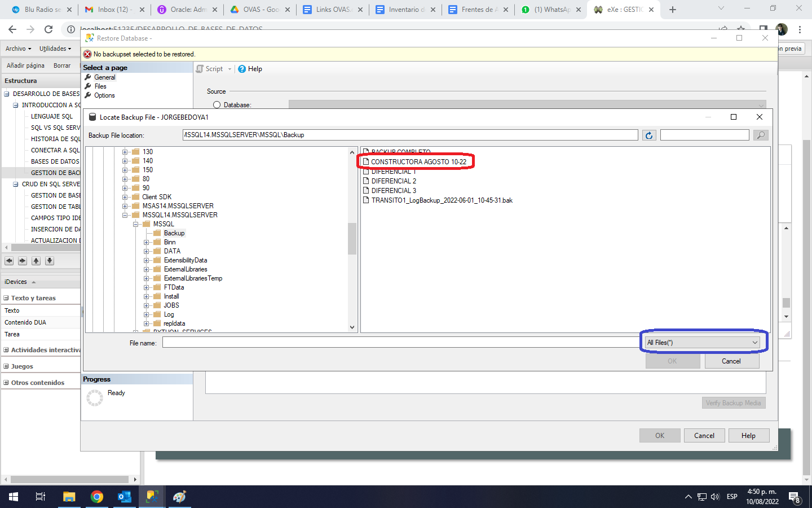This screenshot has width=812, height=508.
Task: Open a new browser tab
Action: click(673, 10)
